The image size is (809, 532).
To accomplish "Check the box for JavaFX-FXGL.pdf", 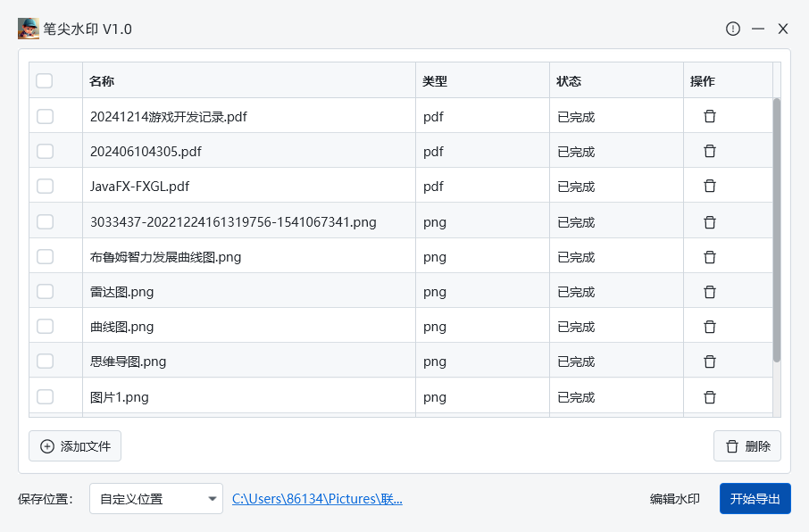I will (x=45, y=186).
